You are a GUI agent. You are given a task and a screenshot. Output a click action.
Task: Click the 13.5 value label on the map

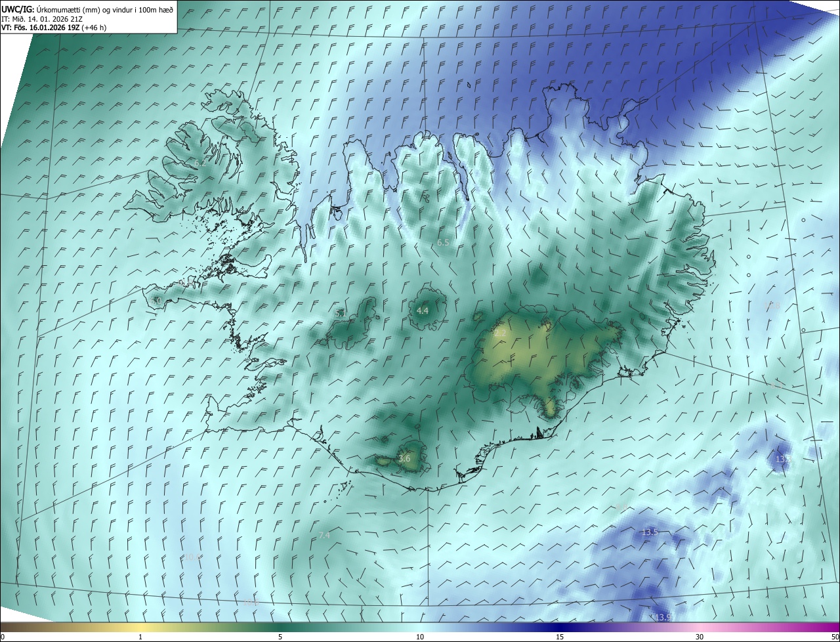pos(650,532)
